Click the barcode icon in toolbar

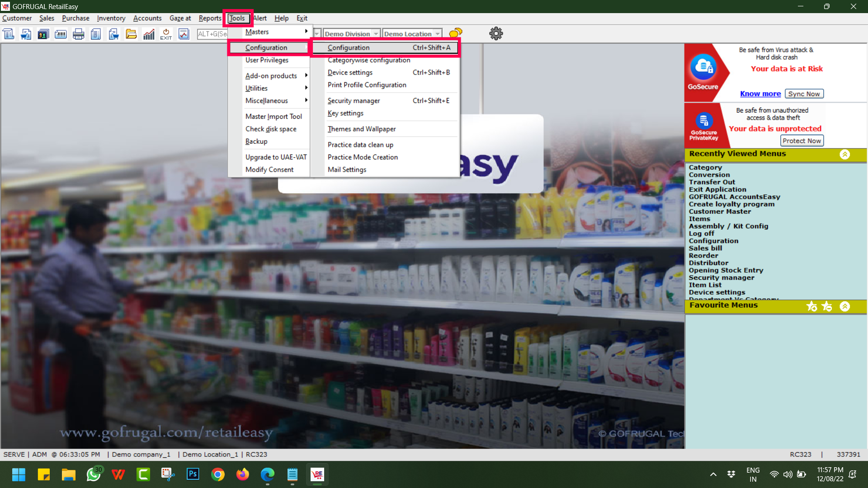[61, 34]
